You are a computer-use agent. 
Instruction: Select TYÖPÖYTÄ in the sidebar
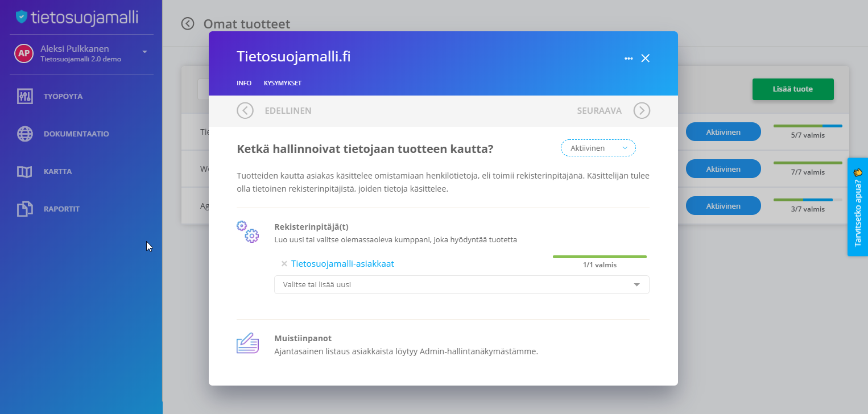point(63,96)
